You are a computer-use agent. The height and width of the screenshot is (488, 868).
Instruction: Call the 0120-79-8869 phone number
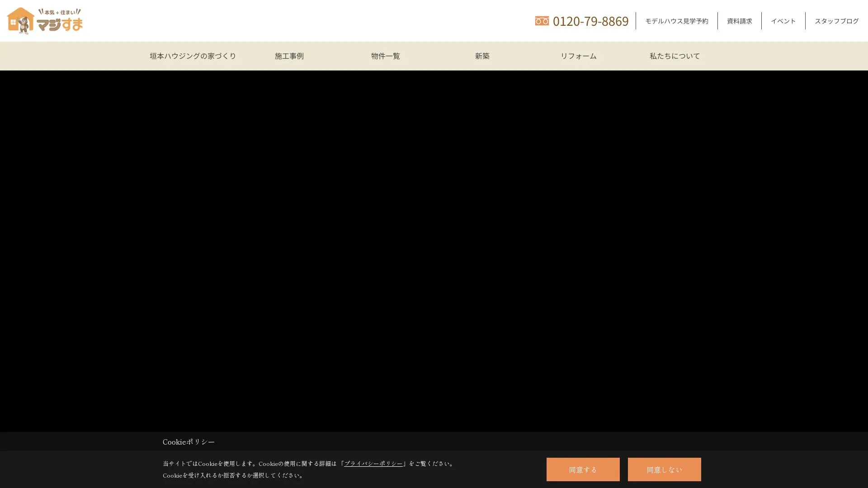coord(590,21)
